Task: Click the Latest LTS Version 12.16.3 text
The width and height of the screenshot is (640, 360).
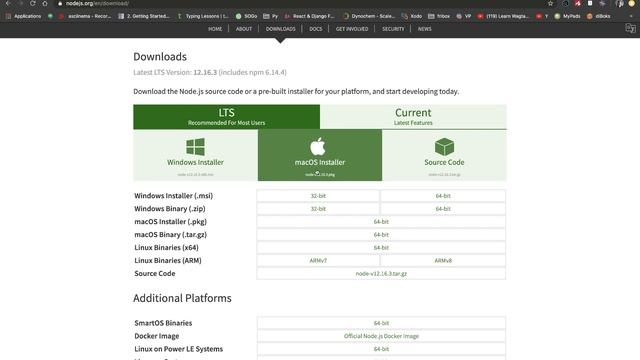Action: 210,72
